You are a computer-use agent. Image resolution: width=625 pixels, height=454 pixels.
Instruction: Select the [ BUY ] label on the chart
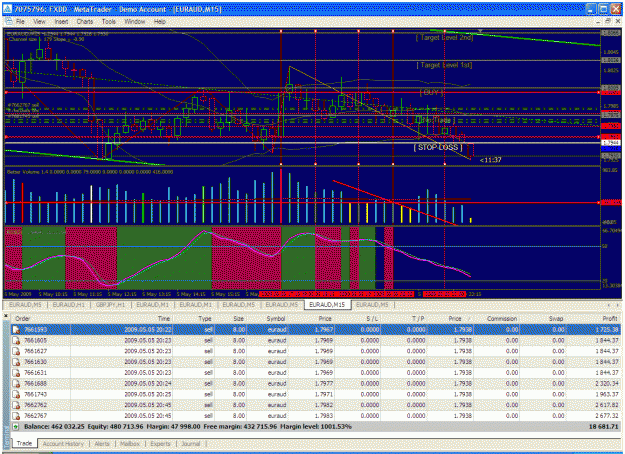tap(431, 92)
